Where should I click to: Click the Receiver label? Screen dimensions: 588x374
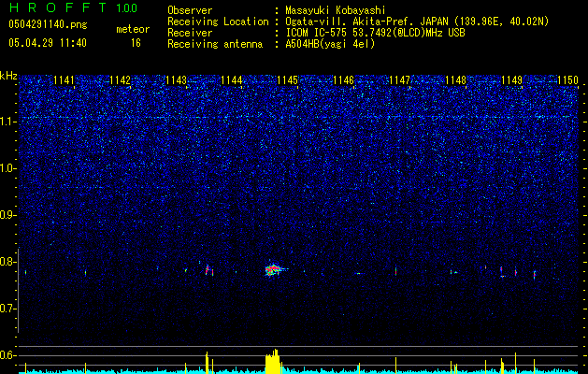[x=190, y=33]
